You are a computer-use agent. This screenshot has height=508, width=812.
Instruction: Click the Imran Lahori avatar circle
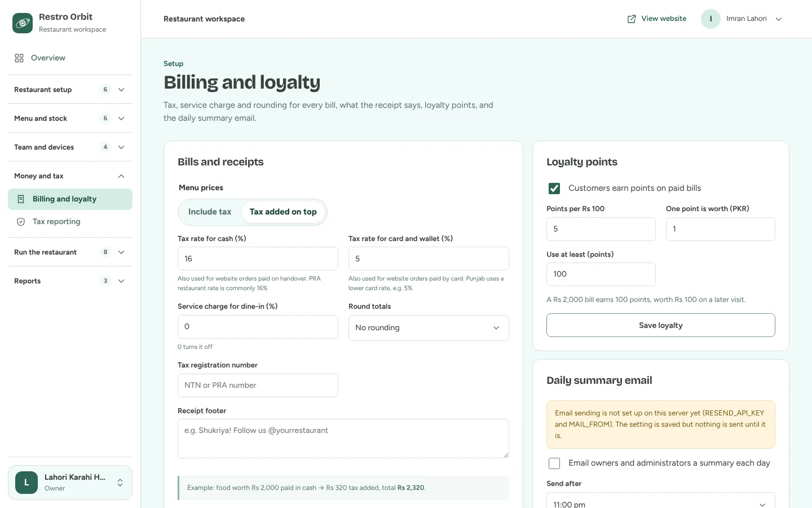pos(710,19)
